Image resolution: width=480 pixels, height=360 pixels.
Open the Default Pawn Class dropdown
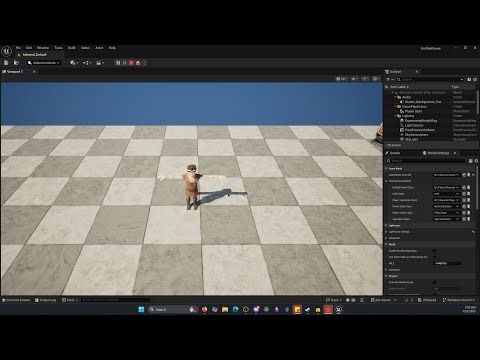(447, 187)
